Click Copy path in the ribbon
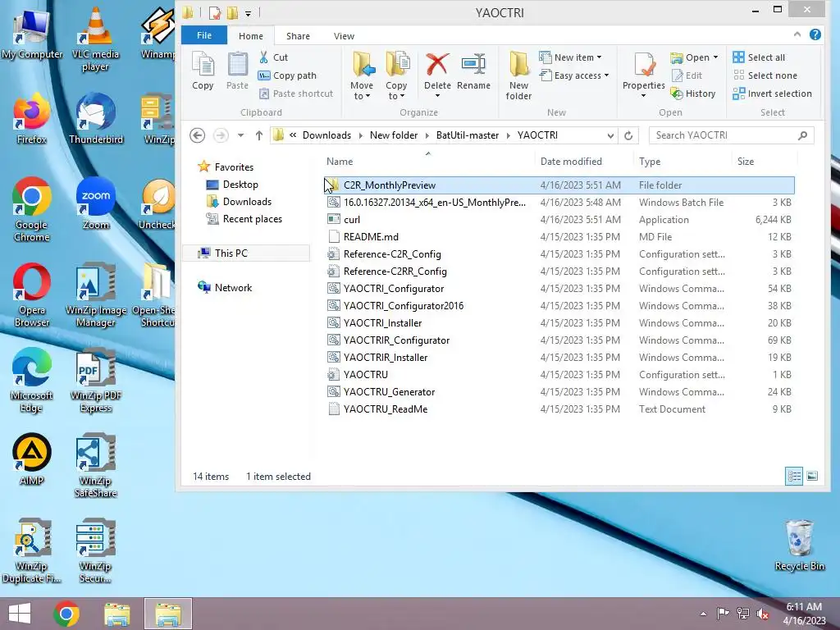Image resolution: width=840 pixels, height=630 pixels. (288, 75)
